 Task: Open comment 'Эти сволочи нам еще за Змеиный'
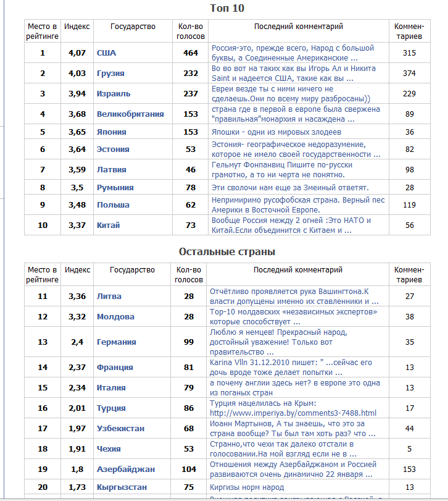click(x=290, y=188)
